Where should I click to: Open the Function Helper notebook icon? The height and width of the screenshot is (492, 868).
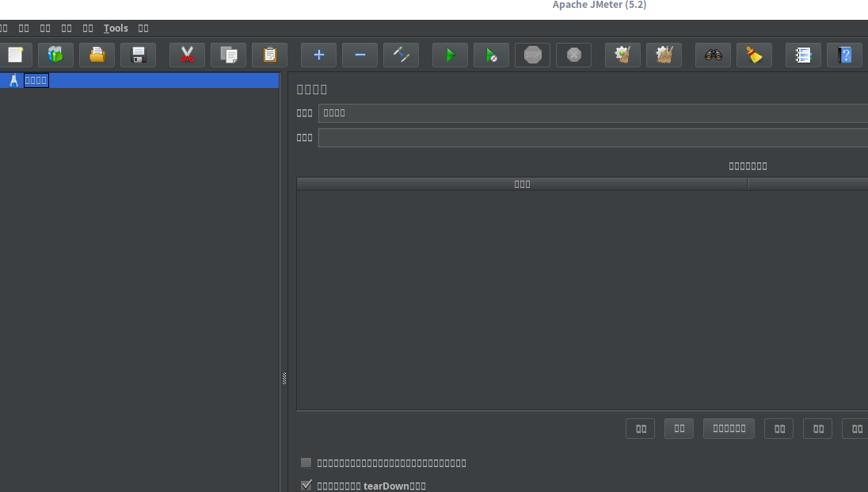coord(803,55)
